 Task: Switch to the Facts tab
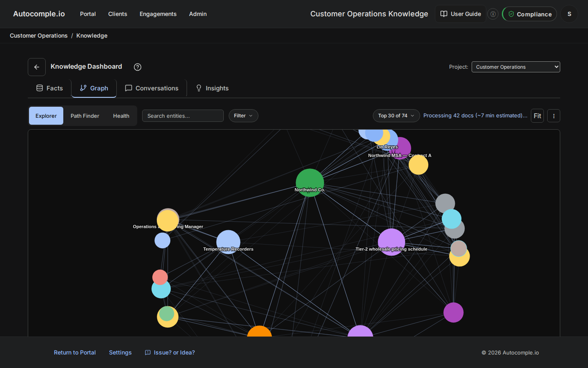pos(49,88)
